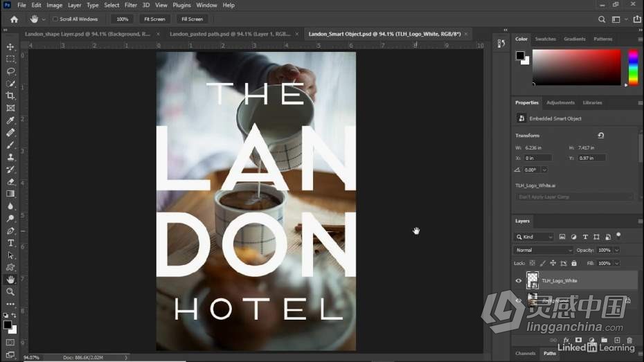Toggle lock position
This screenshot has width=644, height=362.
[x=553, y=263]
